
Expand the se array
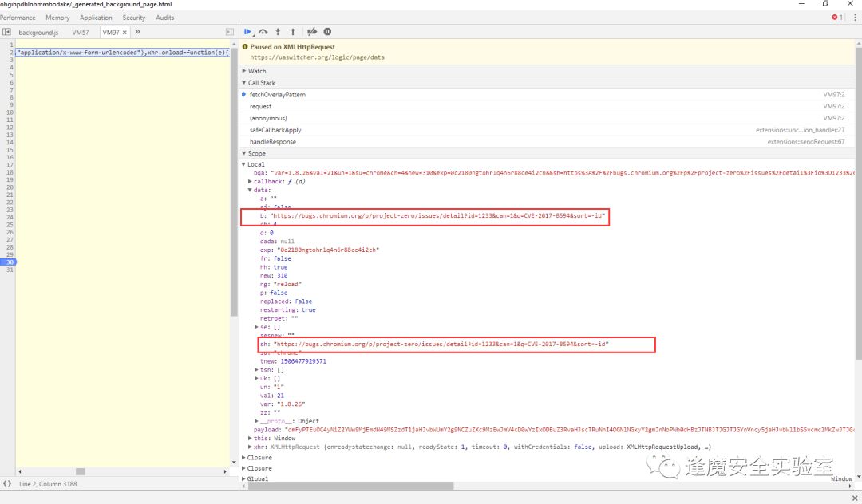pos(257,327)
